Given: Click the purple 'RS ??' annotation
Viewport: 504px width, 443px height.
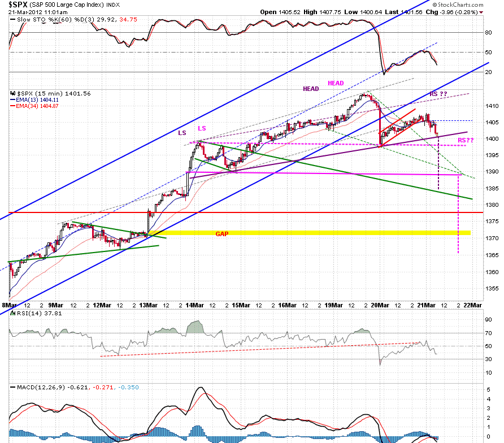Looking at the screenshot, I should tap(438, 94).
